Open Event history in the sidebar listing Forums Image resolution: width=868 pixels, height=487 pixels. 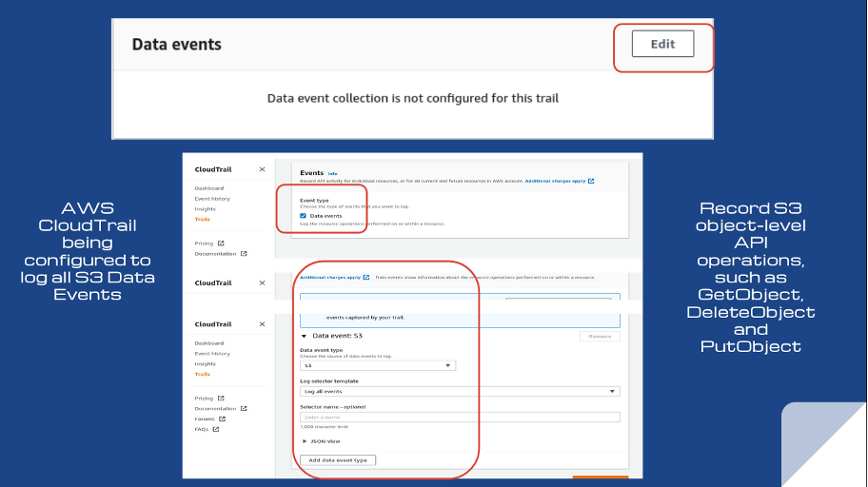tap(212, 353)
